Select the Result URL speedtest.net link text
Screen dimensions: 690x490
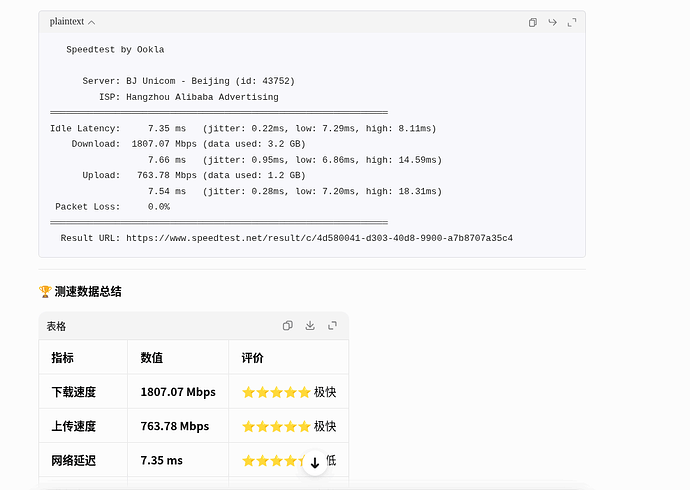(x=319, y=238)
